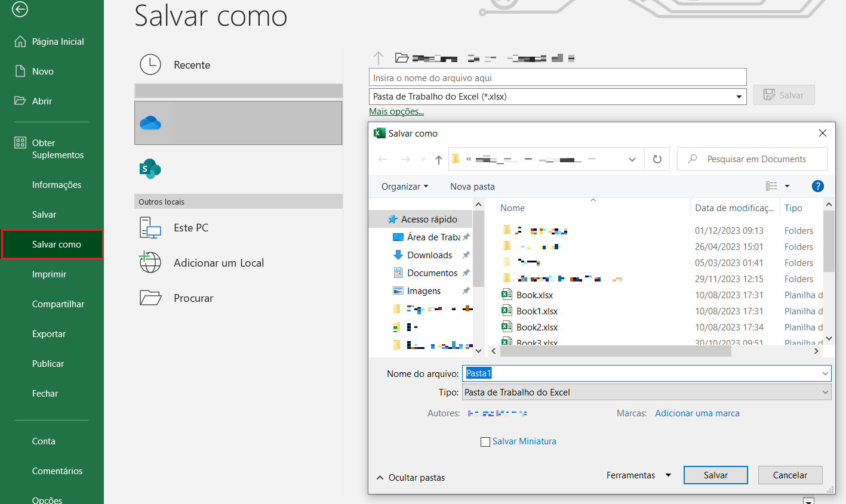The width and height of the screenshot is (846, 504).
Task: Click the Abrir open folder icon
Action: [20, 101]
